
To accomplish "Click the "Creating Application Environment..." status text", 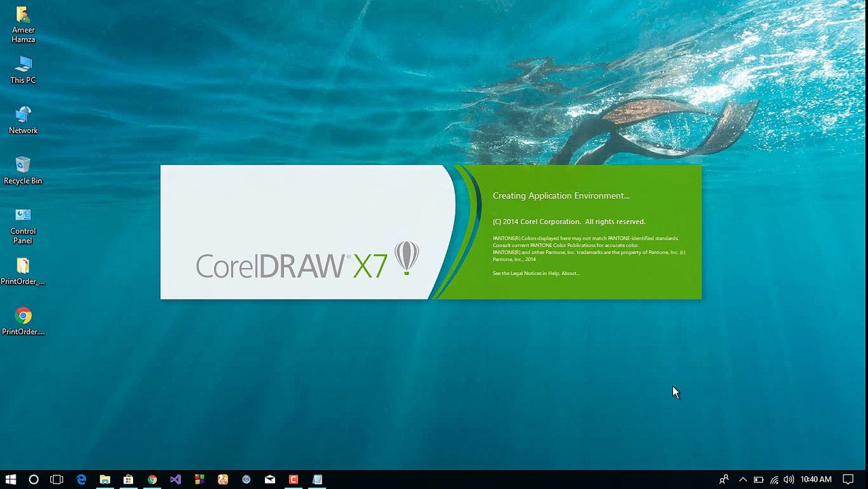I will 561,196.
